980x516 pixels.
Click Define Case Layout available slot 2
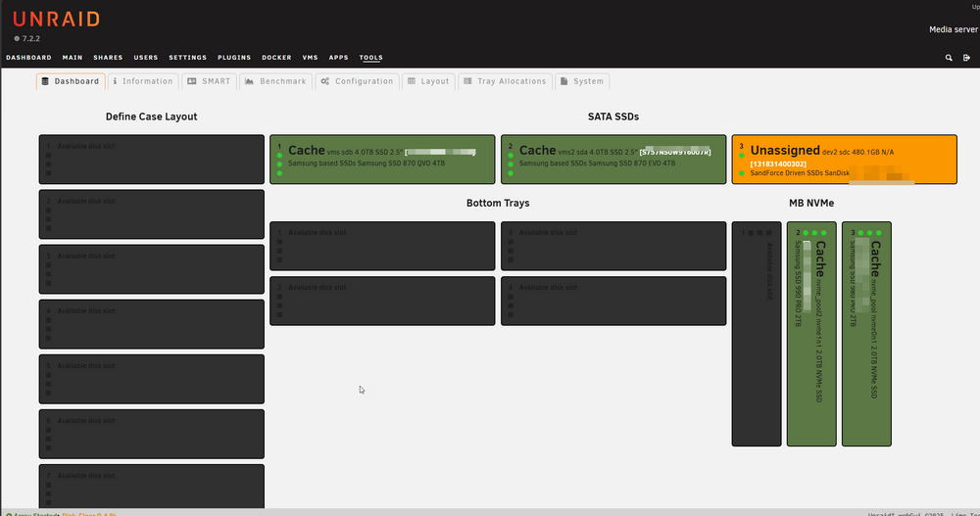(x=151, y=214)
